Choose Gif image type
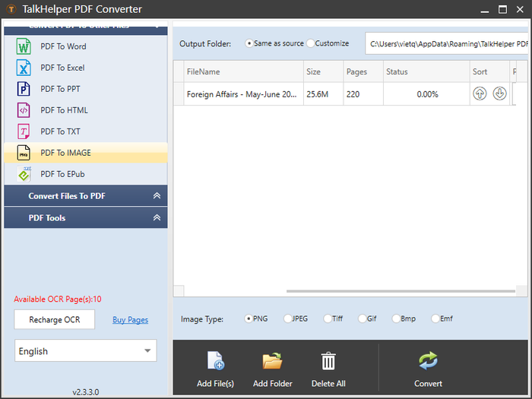 (367, 318)
